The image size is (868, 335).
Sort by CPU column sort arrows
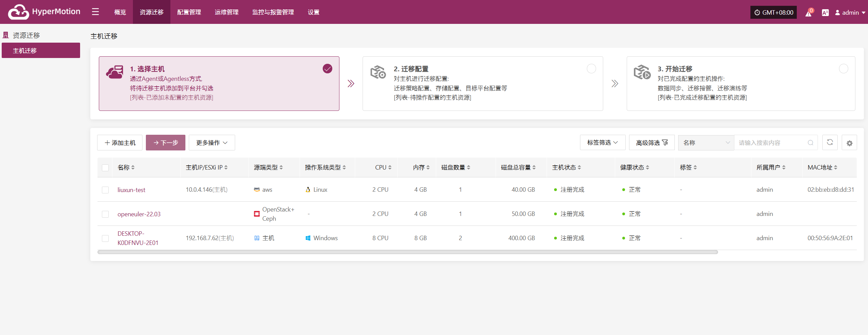[x=390, y=167]
